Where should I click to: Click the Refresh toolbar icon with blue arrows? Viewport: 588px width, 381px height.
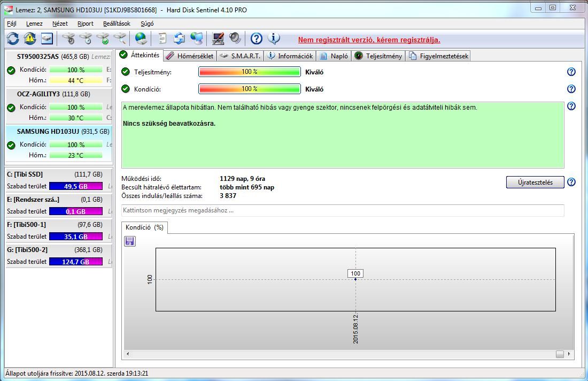[x=13, y=39]
